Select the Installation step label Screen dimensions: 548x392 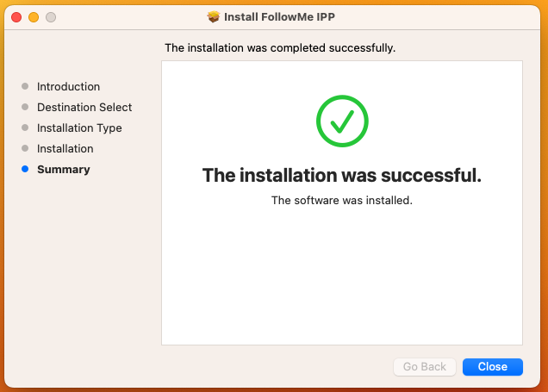[65, 149]
